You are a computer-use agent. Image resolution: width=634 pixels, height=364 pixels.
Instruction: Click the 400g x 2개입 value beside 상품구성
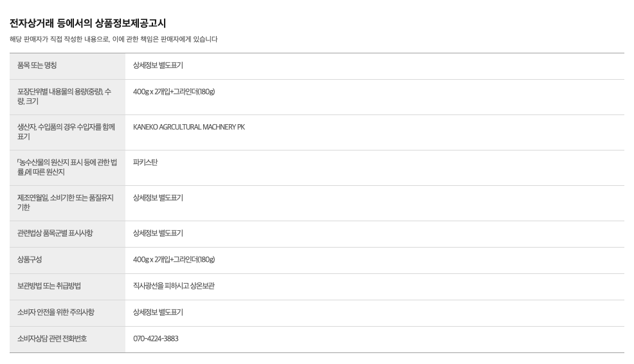coord(174,260)
